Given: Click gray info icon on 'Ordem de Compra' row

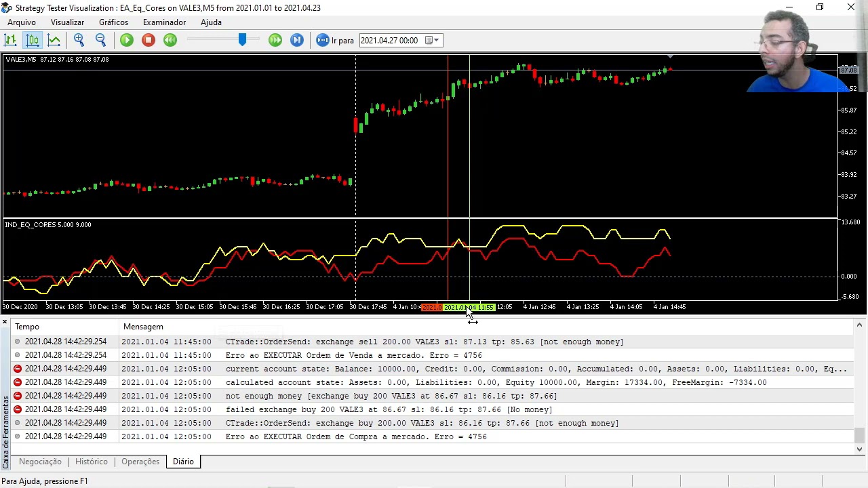Looking at the screenshot, I should (x=18, y=436).
